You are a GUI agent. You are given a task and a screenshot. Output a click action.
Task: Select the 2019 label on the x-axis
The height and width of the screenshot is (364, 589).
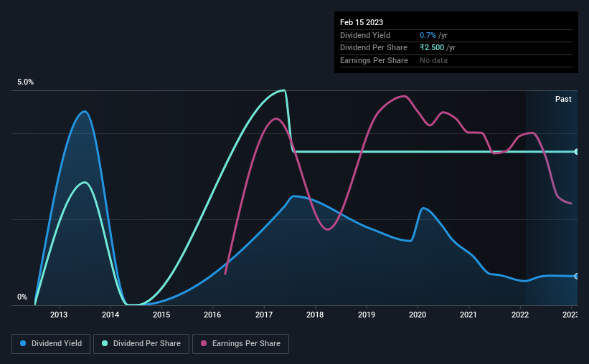point(367,315)
